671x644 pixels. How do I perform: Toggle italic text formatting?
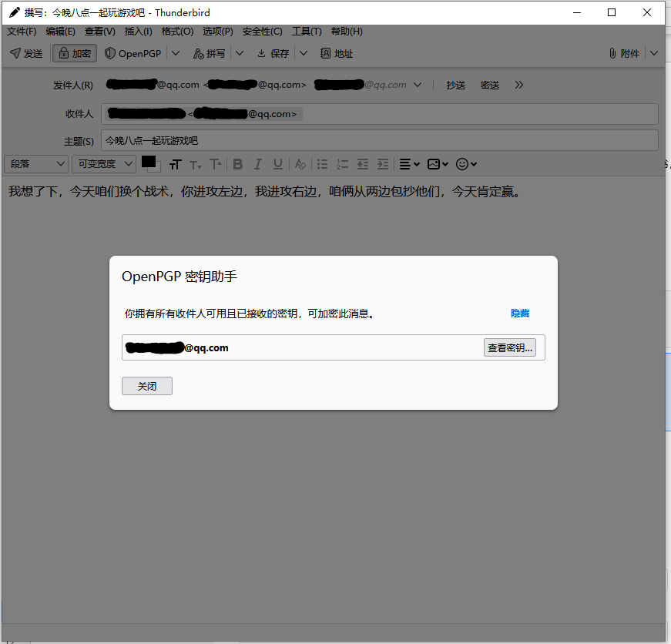(x=258, y=164)
